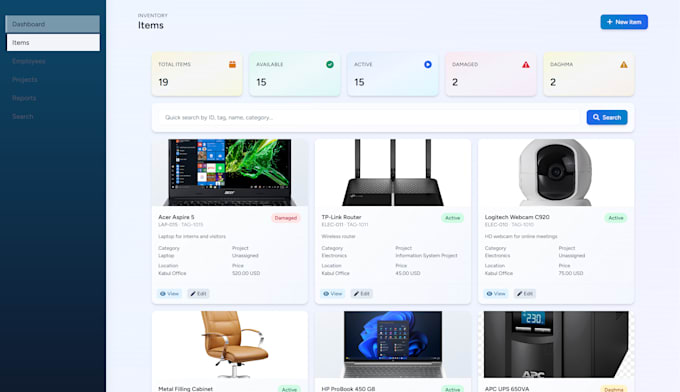Create a new item with New Item button

pyautogui.click(x=624, y=22)
